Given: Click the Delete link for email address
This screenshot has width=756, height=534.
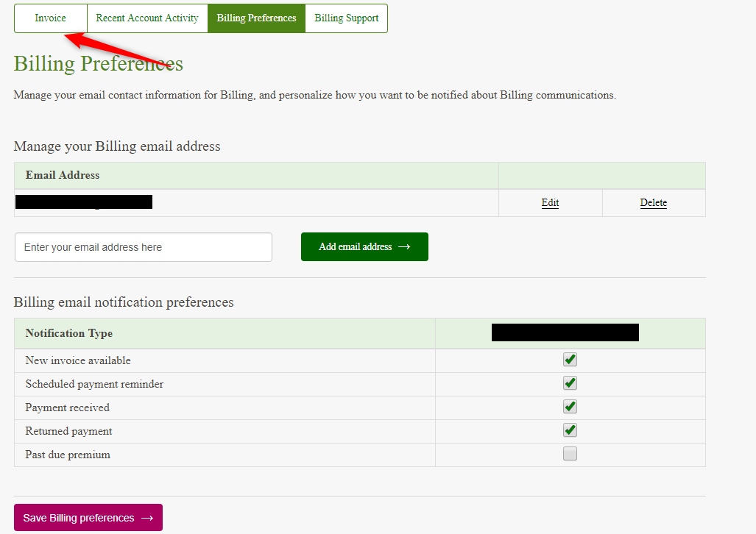Looking at the screenshot, I should [653, 203].
